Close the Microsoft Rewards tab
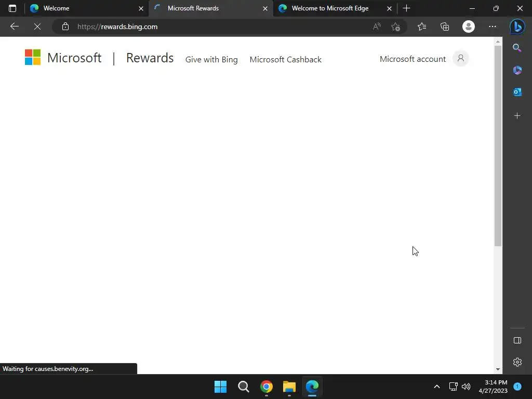532x399 pixels. pos(265,8)
